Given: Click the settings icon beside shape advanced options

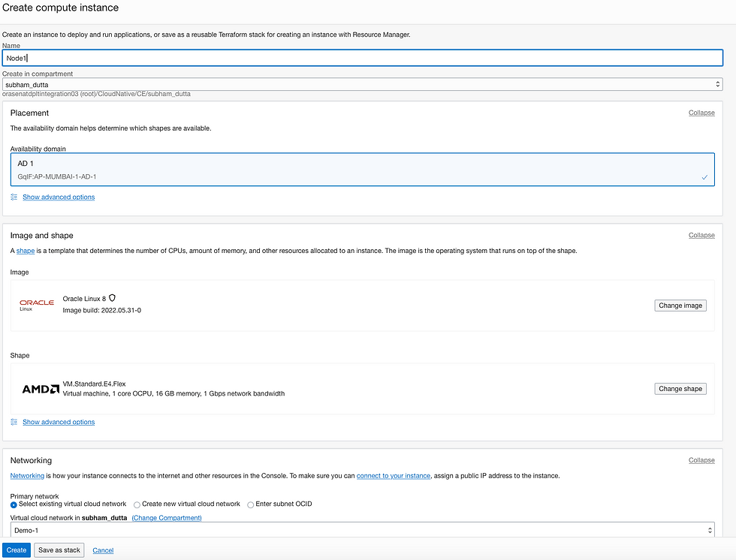Looking at the screenshot, I should (14, 422).
